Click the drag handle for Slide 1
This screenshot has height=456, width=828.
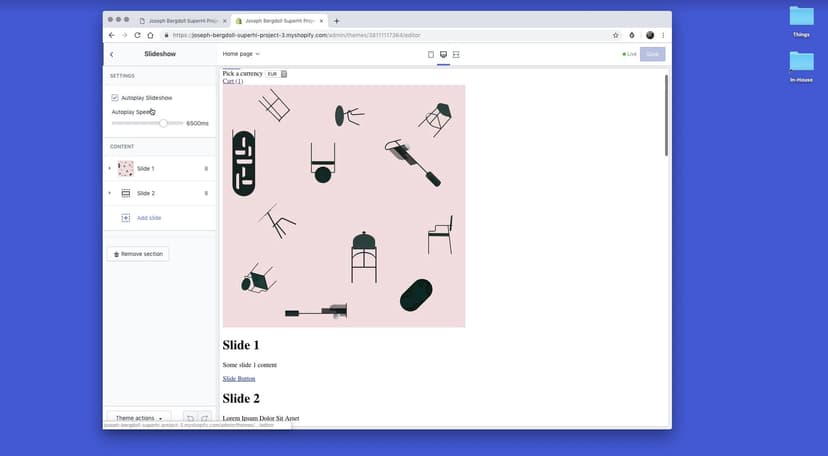pyautogui.click(x=206, y=169)
